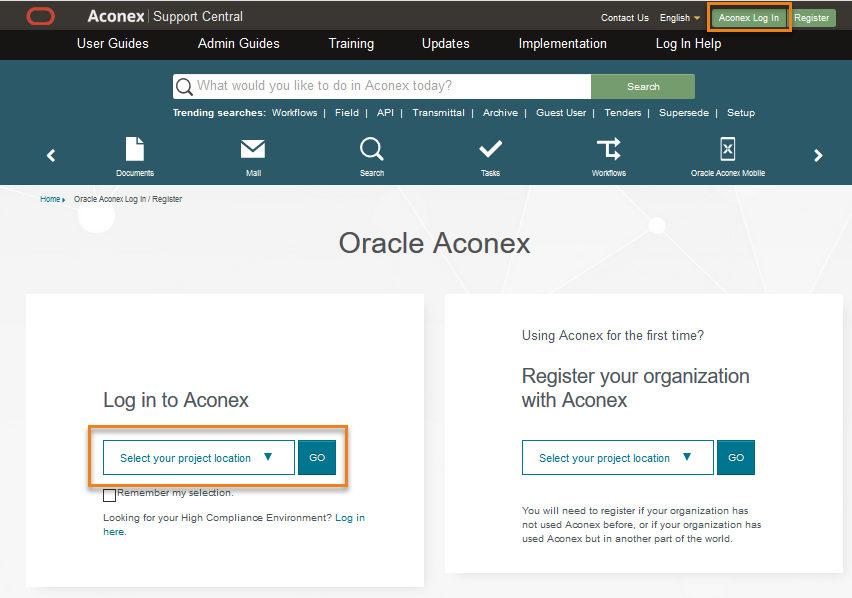This screenshot has width=852, height=598.
Task: Select trending search Guest User
Action: pos(561,112)
